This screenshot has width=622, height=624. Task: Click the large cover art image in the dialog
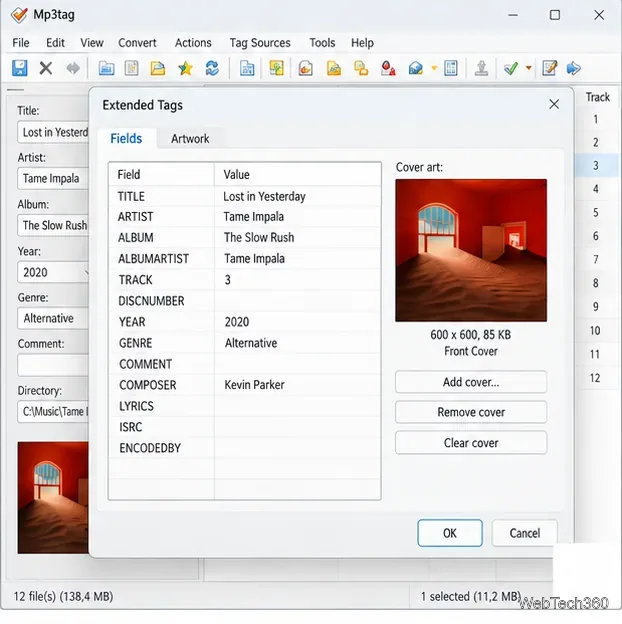471,250
